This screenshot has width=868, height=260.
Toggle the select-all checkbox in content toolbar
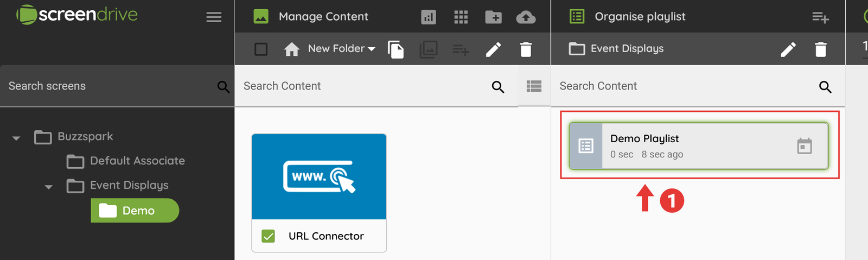coord(261,49)
